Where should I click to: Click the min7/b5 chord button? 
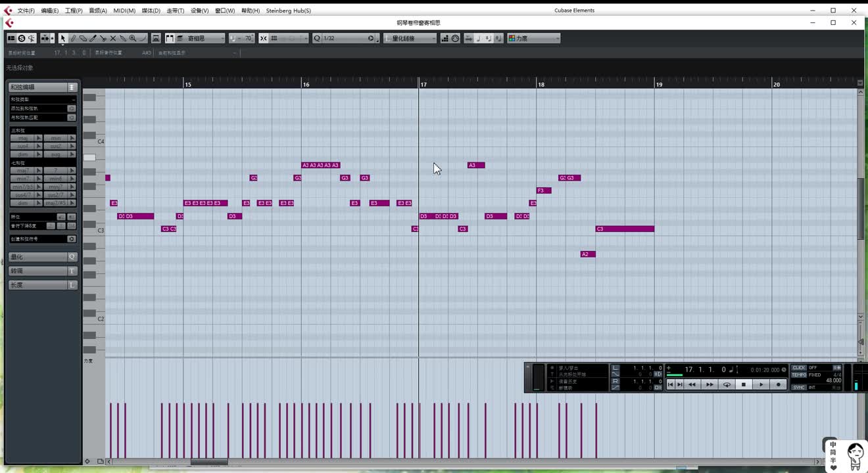pos(23,187)
